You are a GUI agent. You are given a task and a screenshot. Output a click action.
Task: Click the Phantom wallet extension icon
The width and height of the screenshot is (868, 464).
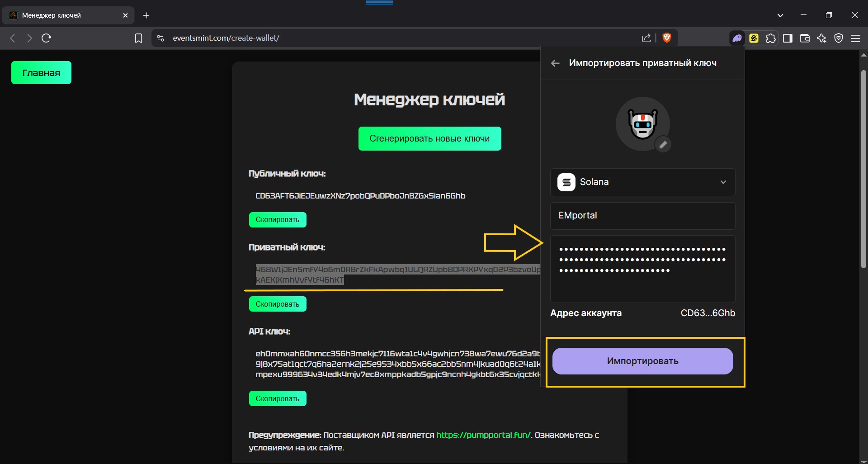pos(737,38)
